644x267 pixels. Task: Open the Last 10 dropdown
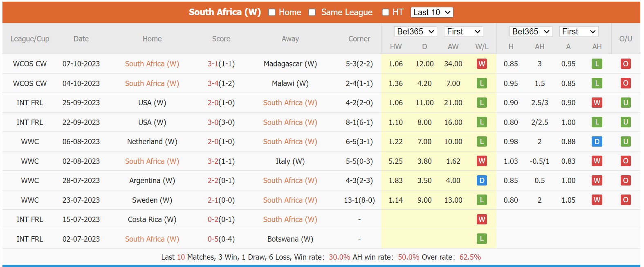[x=432, y=12]
